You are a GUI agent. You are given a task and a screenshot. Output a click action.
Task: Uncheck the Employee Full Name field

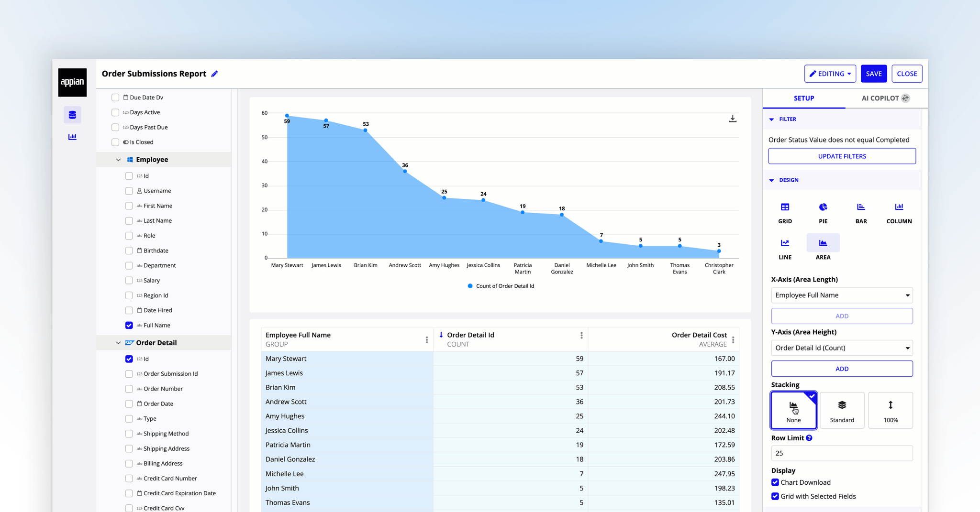pyautogui.click(x=129, y=326)
